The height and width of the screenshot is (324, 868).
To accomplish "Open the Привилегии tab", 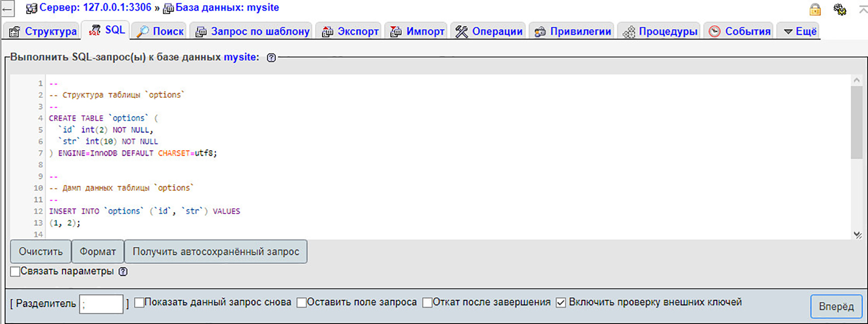I will (x=572, y=31).
